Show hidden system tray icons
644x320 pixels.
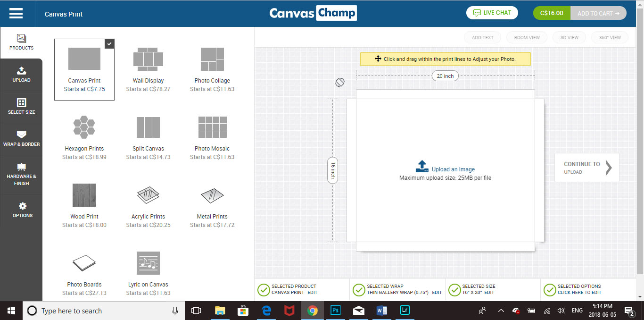501,311
